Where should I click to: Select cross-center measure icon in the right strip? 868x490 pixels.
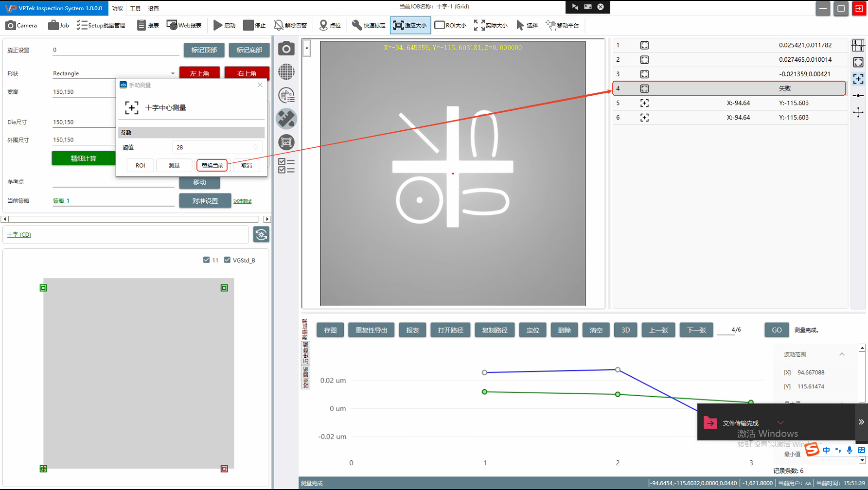pyautogui.click(x=858, y=79)
